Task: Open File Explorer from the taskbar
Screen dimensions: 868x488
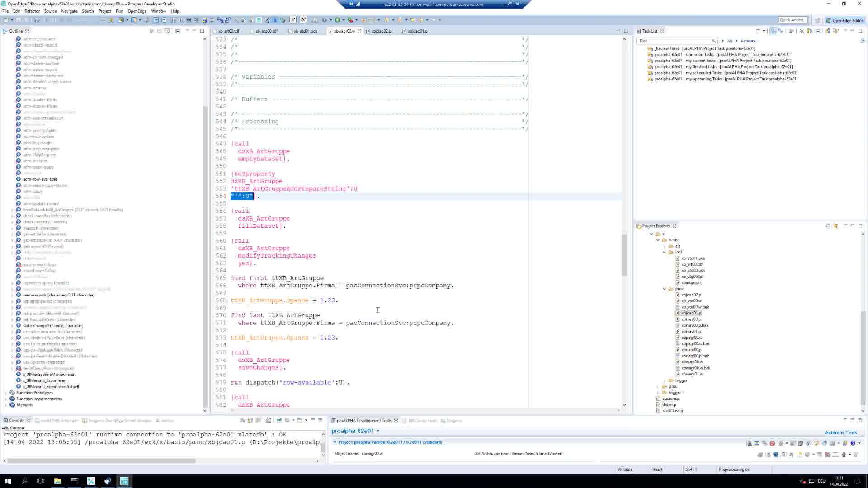Action: 58,481
